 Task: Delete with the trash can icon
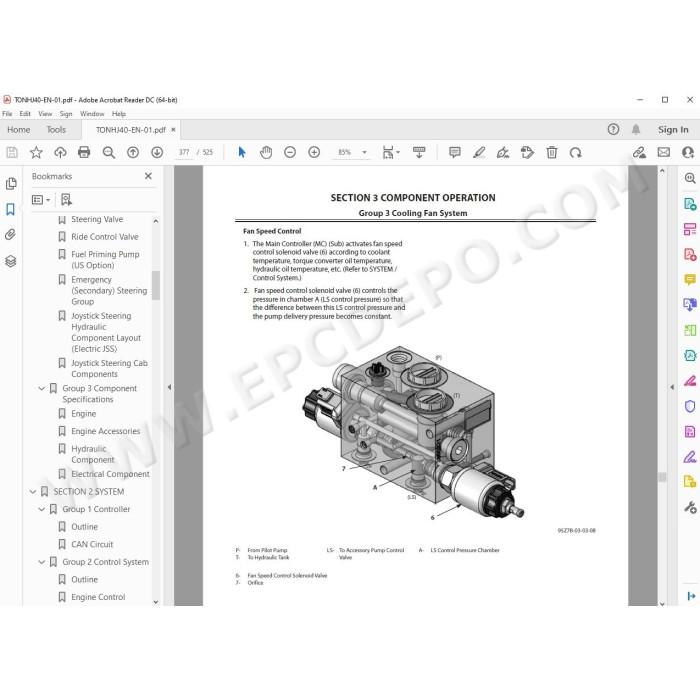(x=552, y=153)
